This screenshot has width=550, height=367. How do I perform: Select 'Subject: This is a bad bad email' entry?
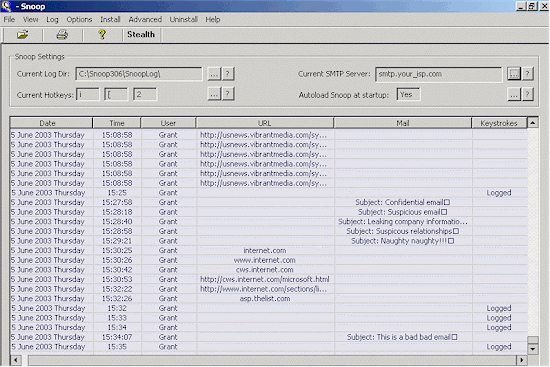point(402,337)
